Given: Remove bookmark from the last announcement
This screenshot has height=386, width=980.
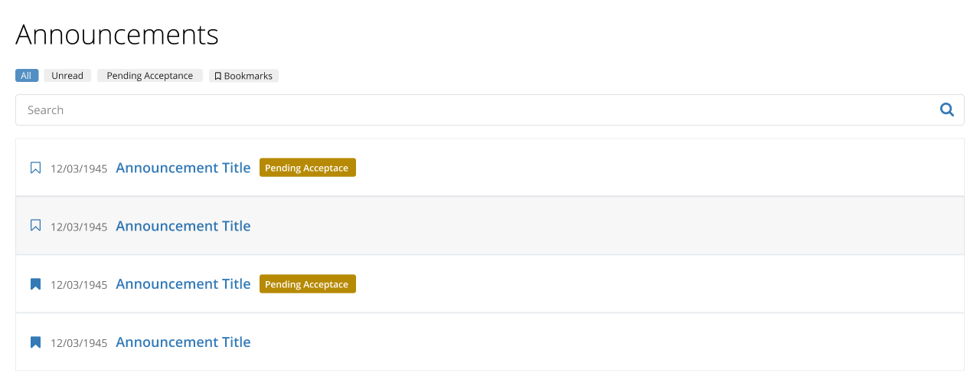Looking at the screenshot, I should pos(35,342).
